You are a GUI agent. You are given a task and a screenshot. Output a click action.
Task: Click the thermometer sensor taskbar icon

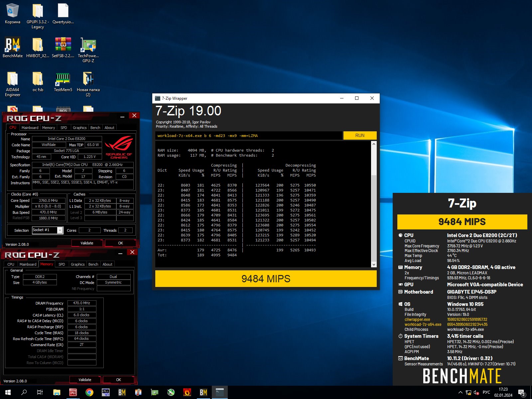pos(138,392)
